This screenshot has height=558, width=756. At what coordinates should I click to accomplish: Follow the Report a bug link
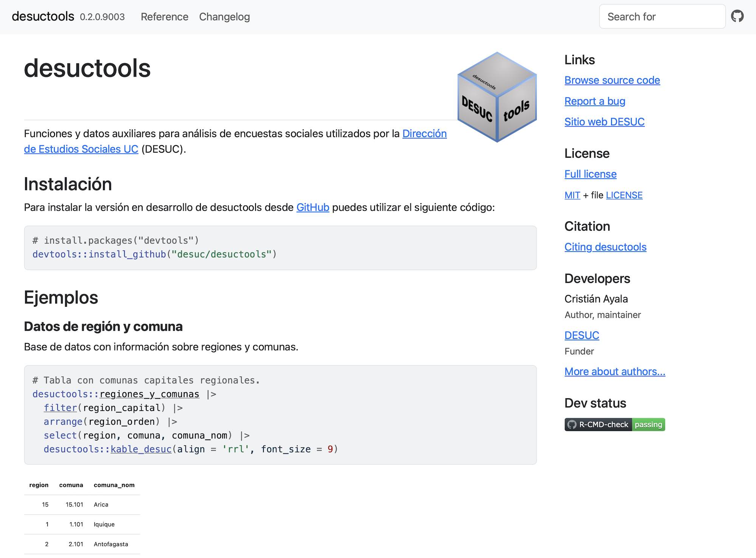595,101
